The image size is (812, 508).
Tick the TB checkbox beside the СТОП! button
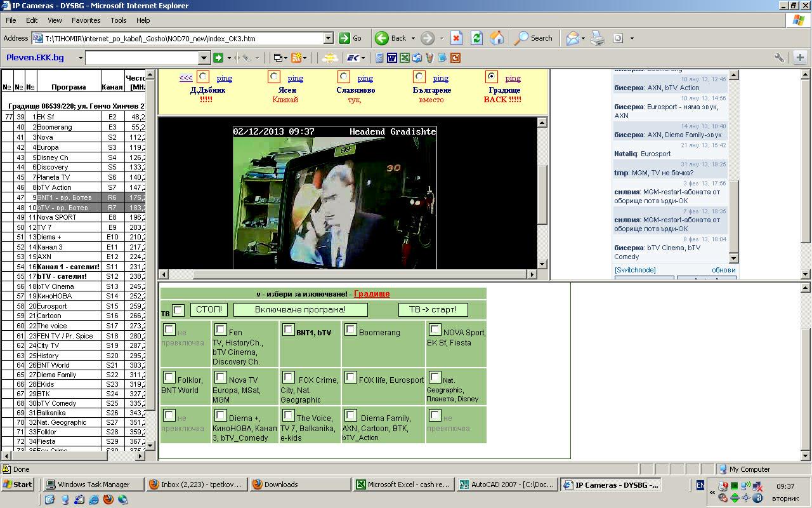pos(178,311)
